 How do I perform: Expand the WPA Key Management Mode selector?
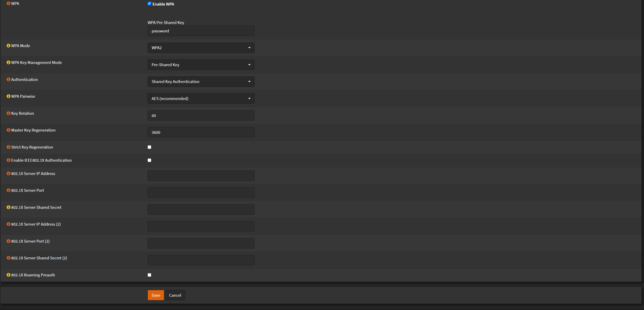[x=201, y=65]
